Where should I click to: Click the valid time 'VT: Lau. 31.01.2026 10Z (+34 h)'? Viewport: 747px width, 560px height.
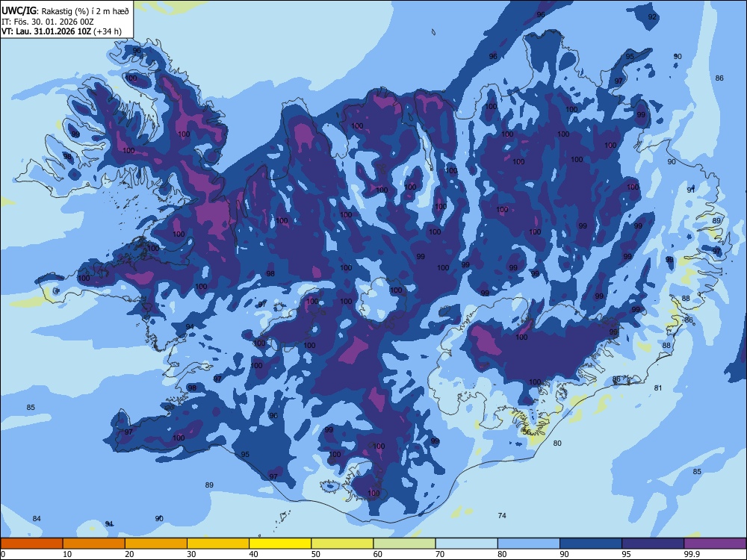tap(61, 31)
